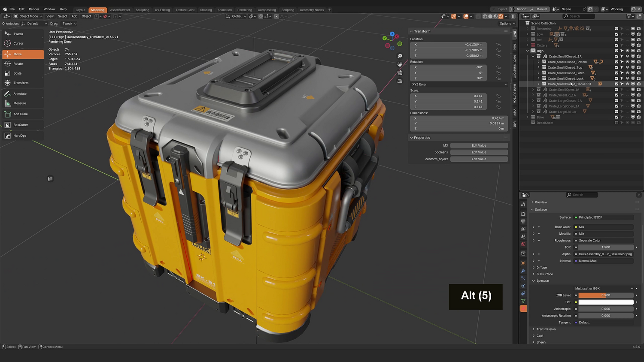Open the XYZ Euler rotation mode dropdown

pos(459,84)
